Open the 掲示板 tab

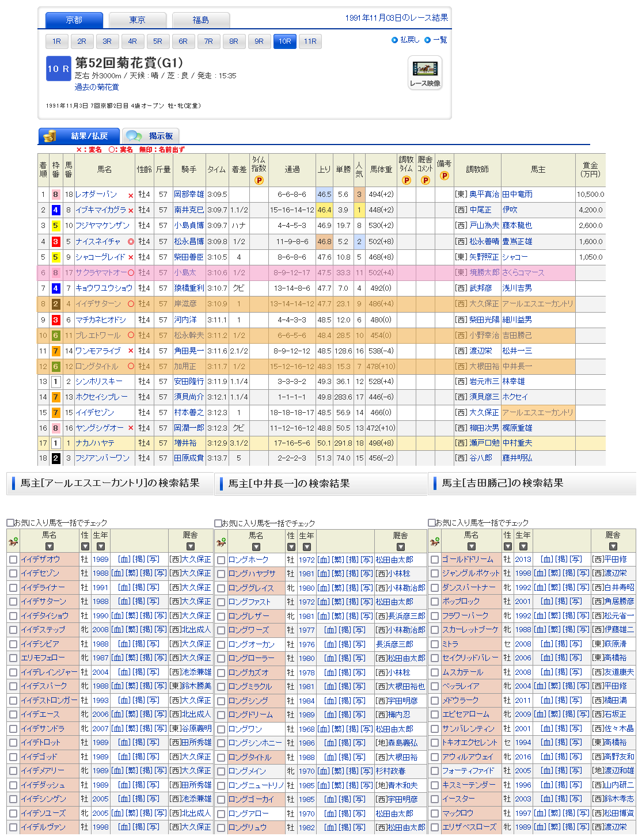151,136
